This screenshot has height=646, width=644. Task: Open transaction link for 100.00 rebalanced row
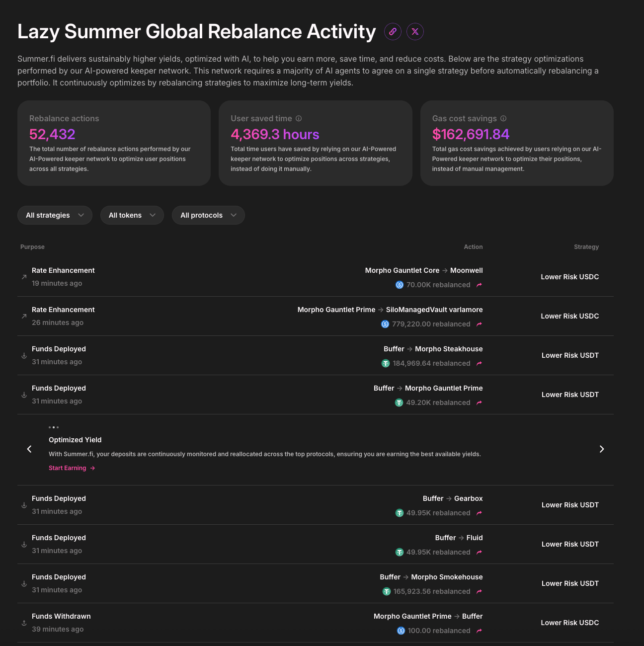pos(479,631)
